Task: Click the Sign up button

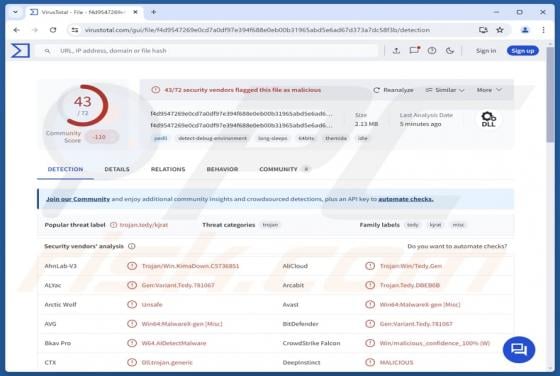Action: pyautogui.click(x=522, y=51)
